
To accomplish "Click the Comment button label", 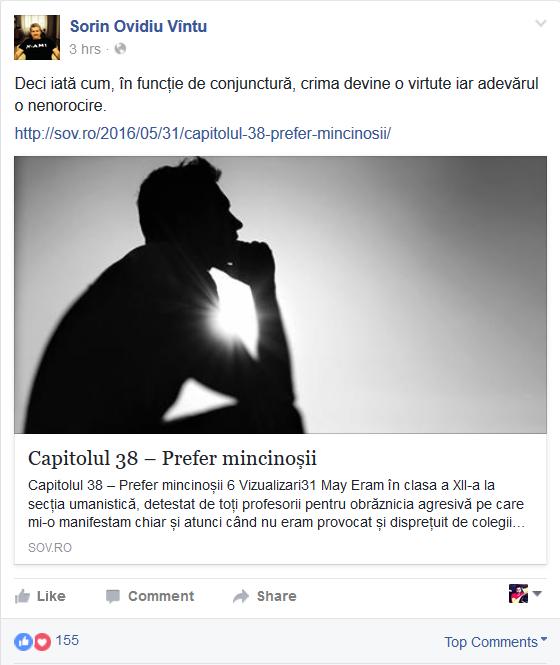I will coord(161,596).
